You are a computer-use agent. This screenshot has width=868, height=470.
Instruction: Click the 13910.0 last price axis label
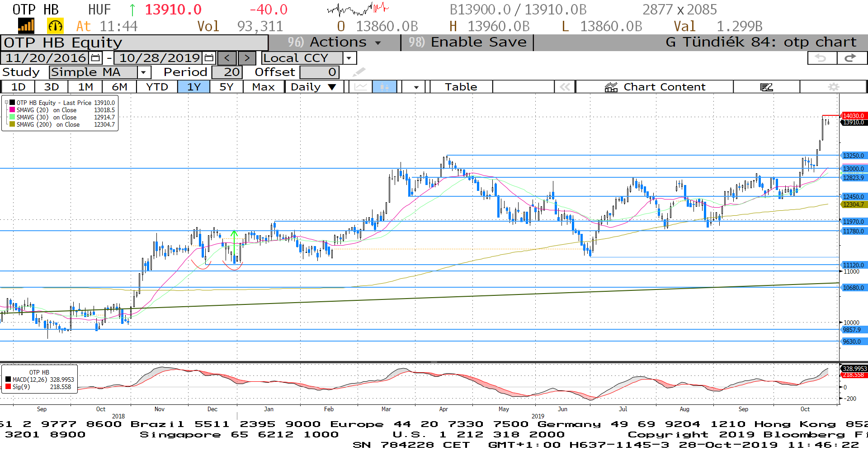853,123
